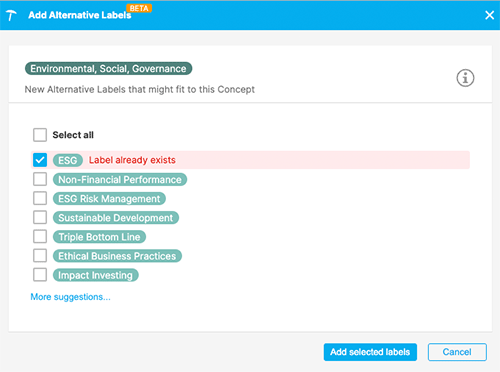Click the Add Alternative Labels title
Screen dimensions: 500x372
click(x=80, y=15)
